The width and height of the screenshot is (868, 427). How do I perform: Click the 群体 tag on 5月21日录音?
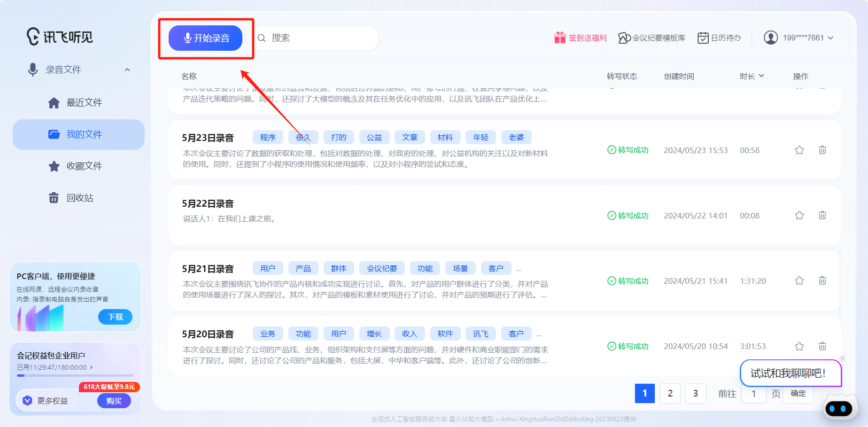click(339, 268)
